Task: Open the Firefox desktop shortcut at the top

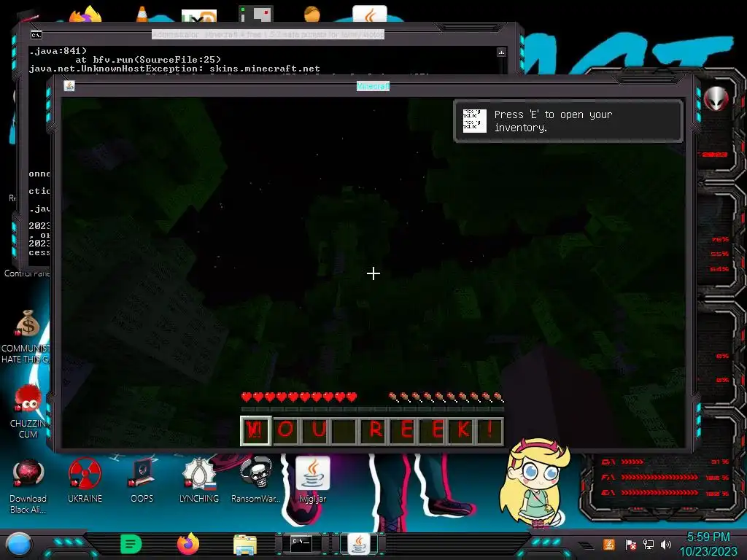Action: 85,15
